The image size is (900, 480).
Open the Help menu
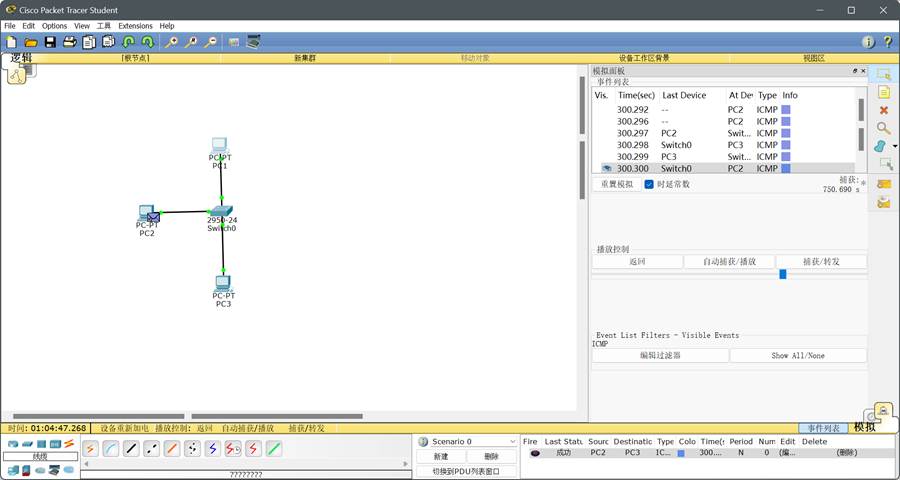click(167, 26)
